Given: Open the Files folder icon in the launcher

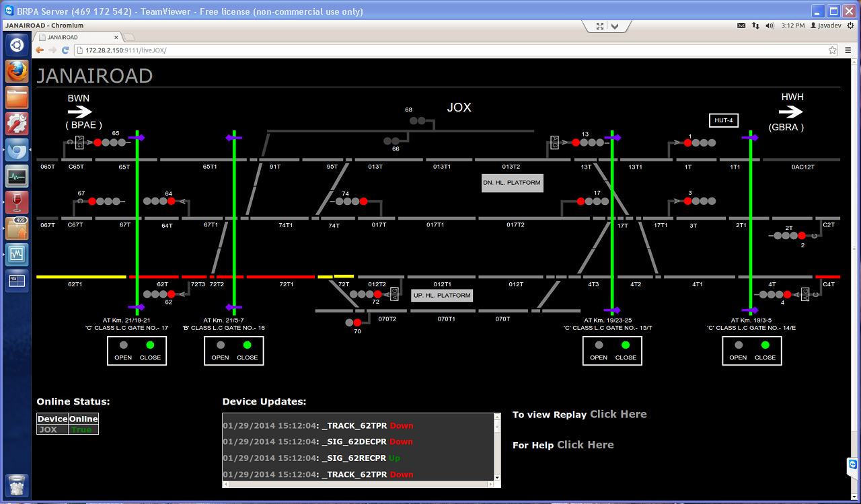Looking at the screenshot, I should click(x=17, y=97).
